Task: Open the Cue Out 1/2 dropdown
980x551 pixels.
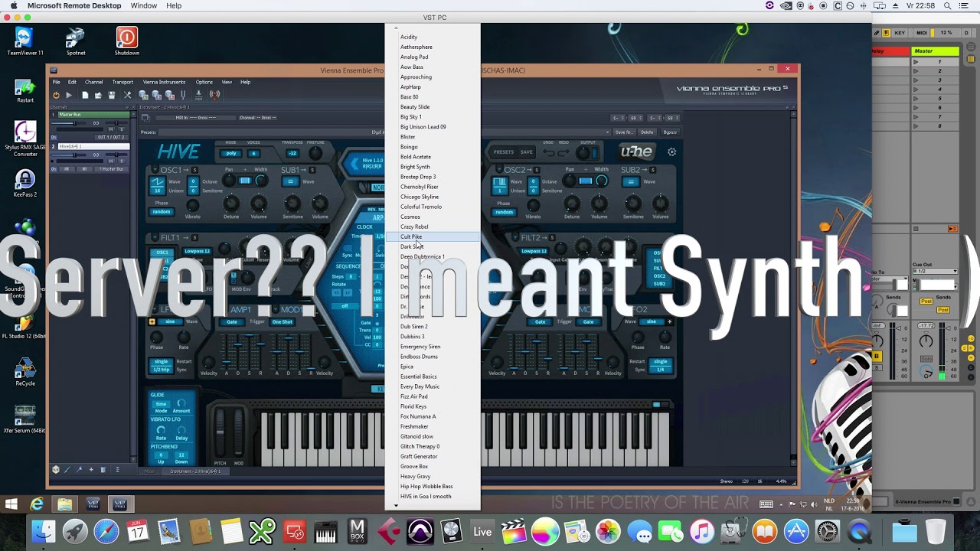Action: tap(935, 272)
